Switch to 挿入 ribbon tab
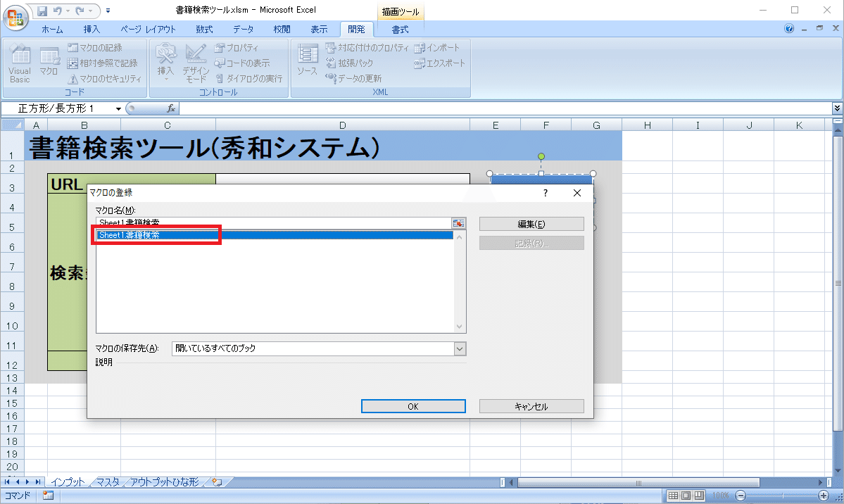Image resolution: width=844 pixels, height=504 pixels. pyautogui.click(x=92, y=30)
